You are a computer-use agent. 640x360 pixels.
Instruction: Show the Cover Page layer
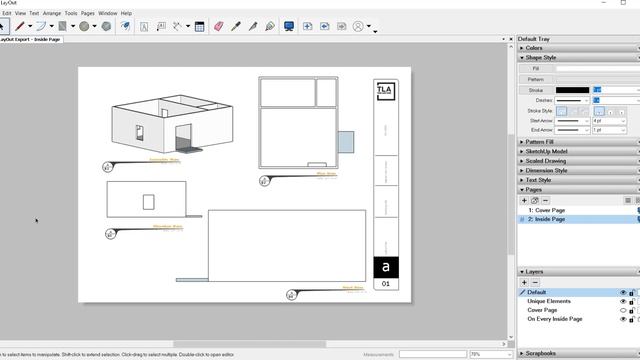click(x=623, y=311)
